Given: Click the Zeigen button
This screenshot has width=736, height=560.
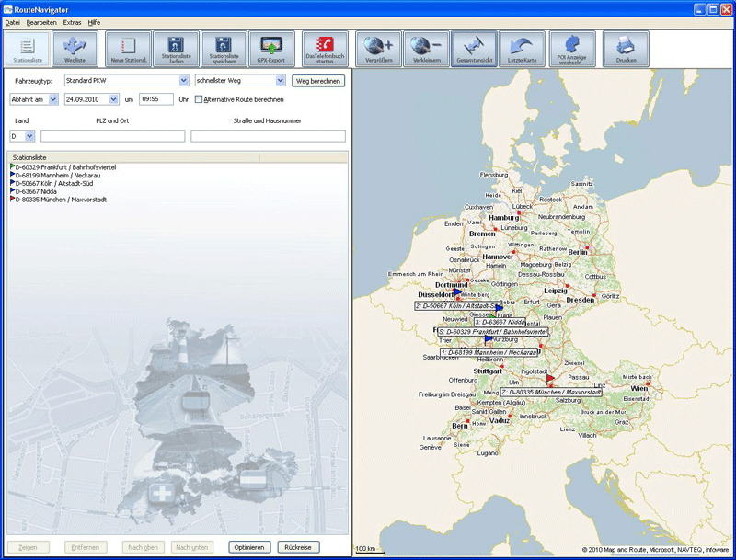Looking at the screenshot, I should (29, 547).
